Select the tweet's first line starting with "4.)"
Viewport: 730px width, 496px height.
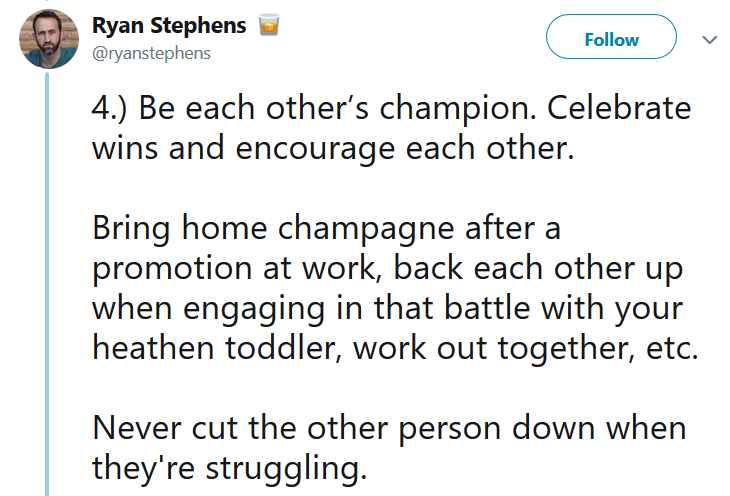(x=391, y=109)
